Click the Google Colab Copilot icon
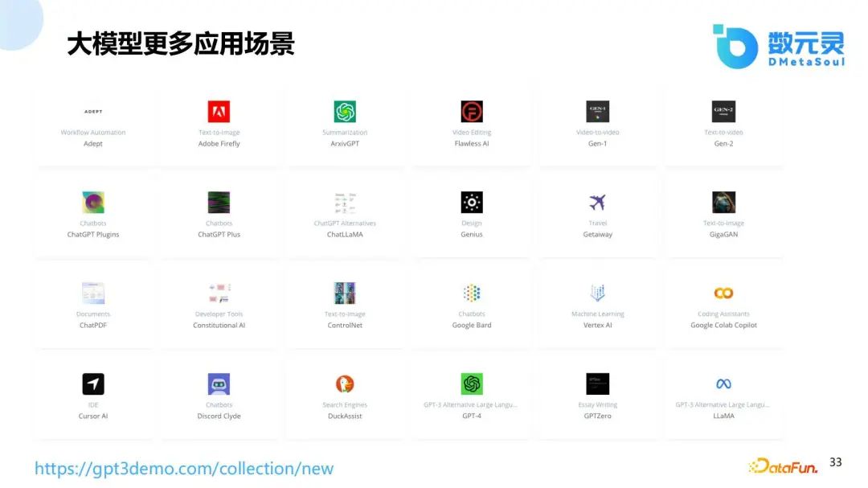Viewport: 868px width, 488px height. pos(723,293)
